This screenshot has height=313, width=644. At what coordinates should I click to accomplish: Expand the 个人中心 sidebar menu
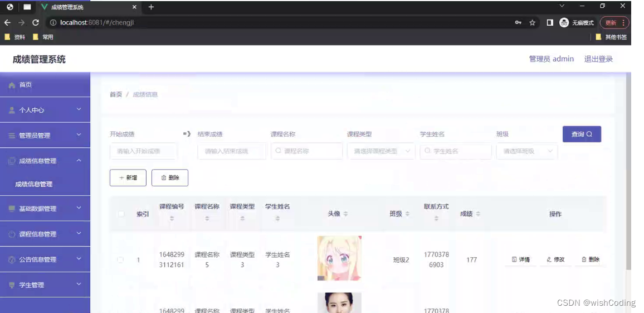click(x=45, y=110)
